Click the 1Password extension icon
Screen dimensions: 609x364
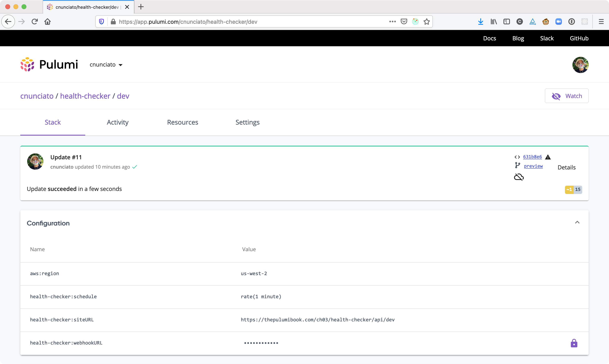pyautogui.click(x=572, y=22)
